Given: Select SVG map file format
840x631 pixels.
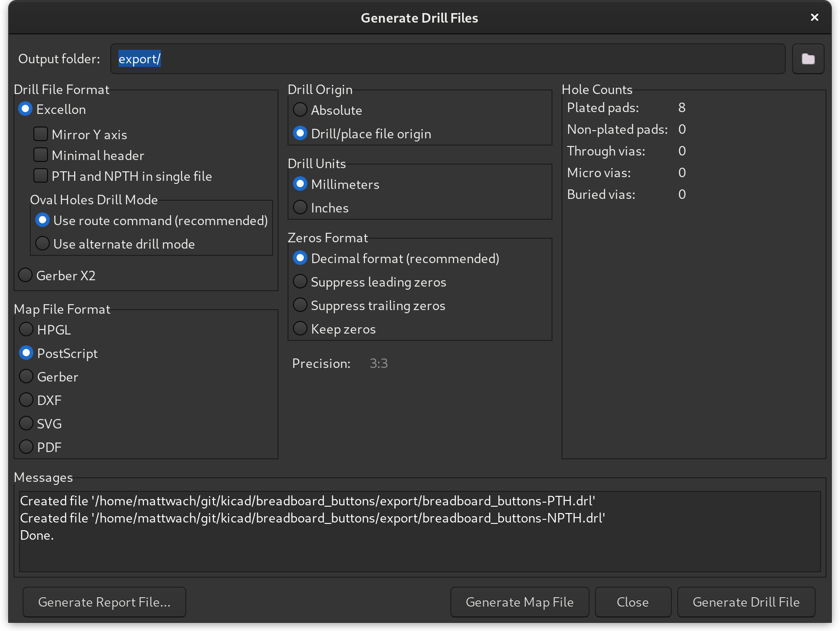Looking at the screenshot, I should point(26,424).
